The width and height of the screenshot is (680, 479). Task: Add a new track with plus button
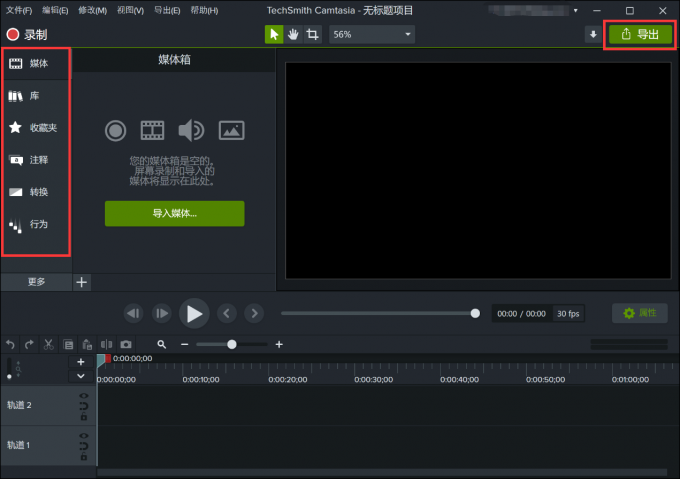click(81, 362)
